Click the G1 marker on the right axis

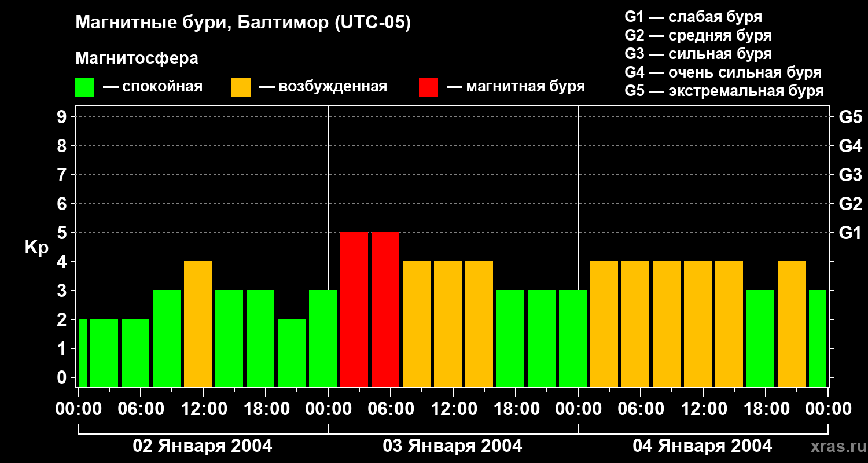click(850, 233)
